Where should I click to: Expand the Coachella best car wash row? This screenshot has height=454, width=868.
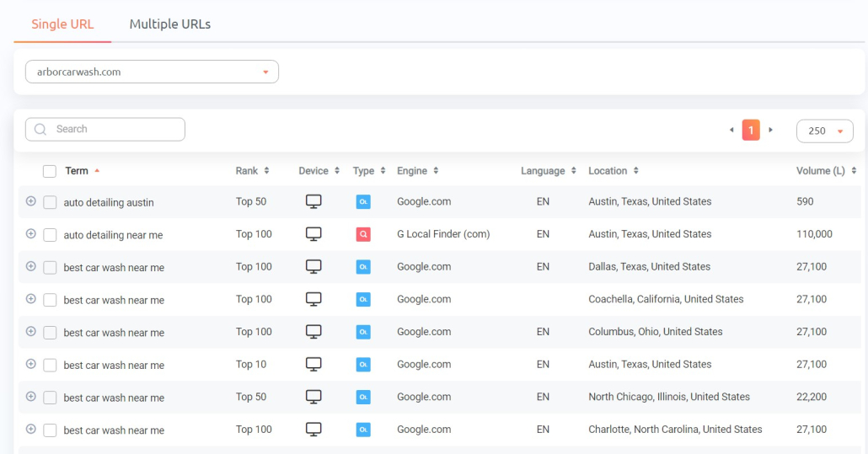[x=31, y=299]
